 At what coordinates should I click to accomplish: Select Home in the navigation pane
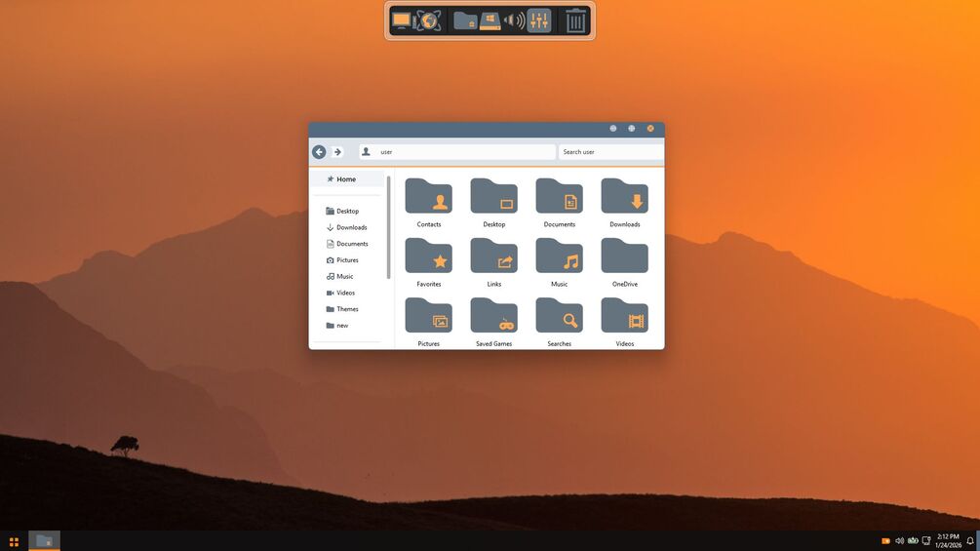[x=347, y=179]
